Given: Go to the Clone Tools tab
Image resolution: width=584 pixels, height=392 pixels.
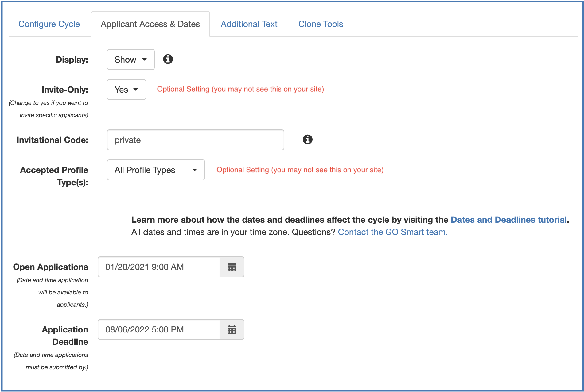Looking at the screenshot, I should tap(321, 24).
